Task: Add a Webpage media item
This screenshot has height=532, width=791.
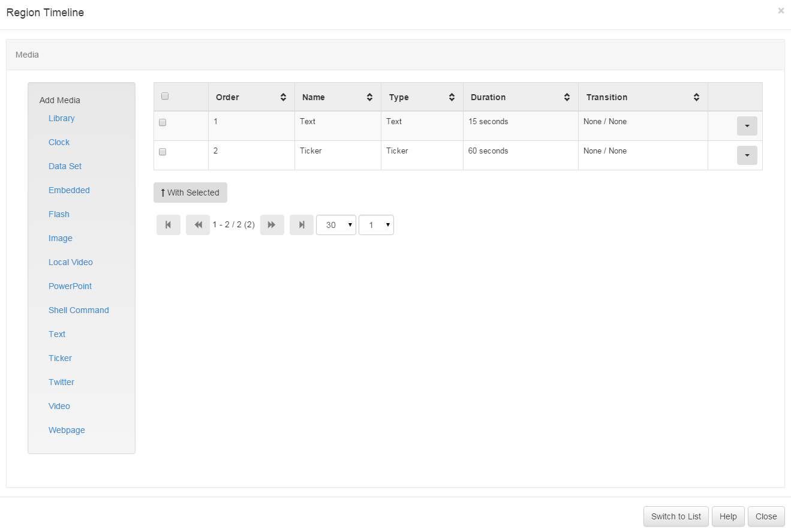Action: [67, 430]
